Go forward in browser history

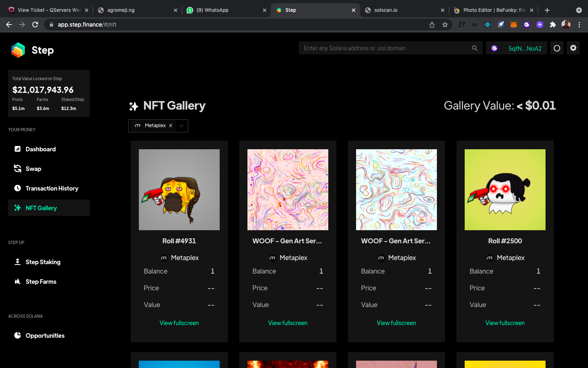[22, 25]
